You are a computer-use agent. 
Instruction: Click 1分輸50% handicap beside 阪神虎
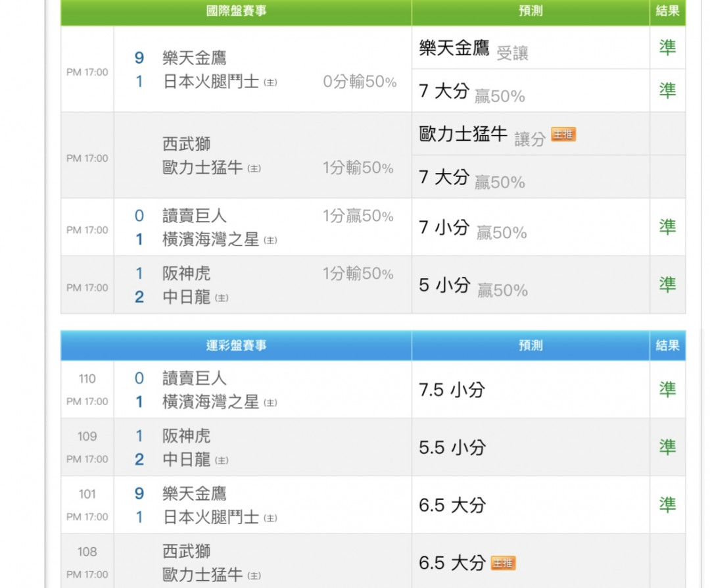(x=358, y=273)
